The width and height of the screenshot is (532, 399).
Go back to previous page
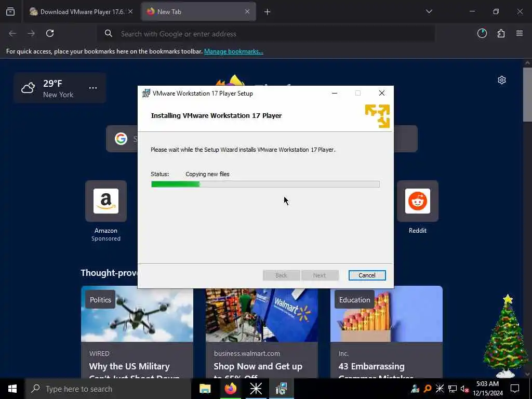pos(12,33)
